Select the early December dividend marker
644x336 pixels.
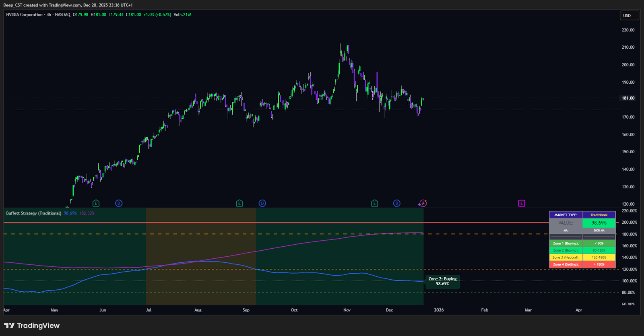tap(397, 203)
